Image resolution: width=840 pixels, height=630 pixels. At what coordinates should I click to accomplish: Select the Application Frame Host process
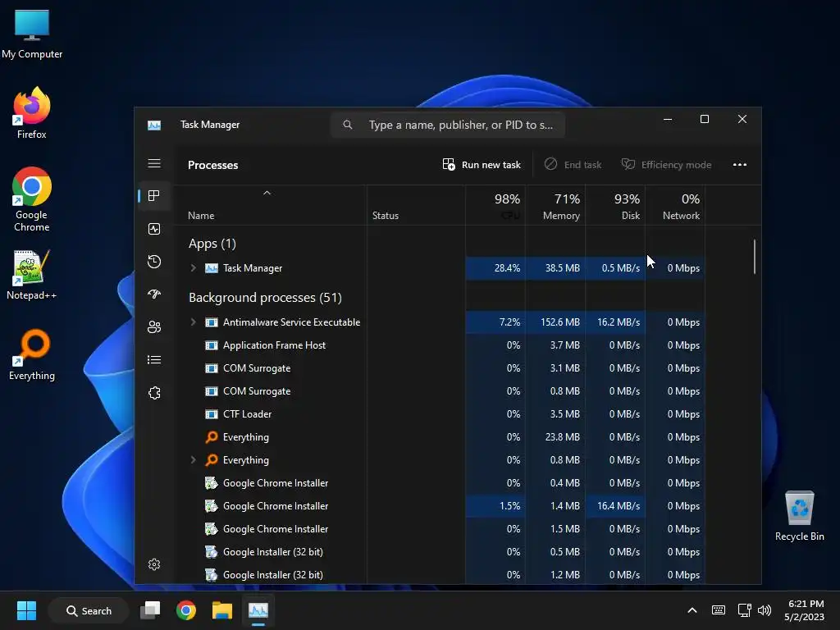pos(440,345)
